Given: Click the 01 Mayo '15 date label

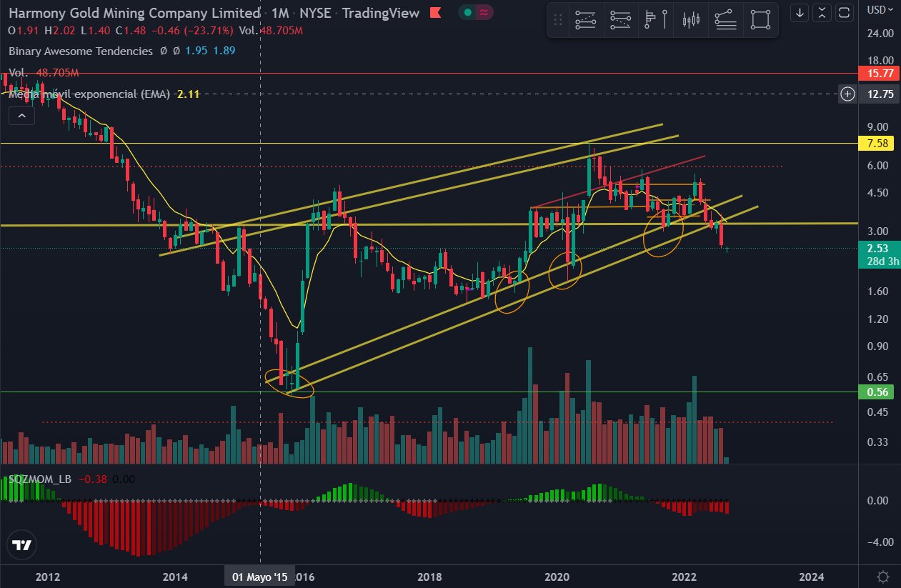Looking at the screenshot, I should [x=261, y=577].
